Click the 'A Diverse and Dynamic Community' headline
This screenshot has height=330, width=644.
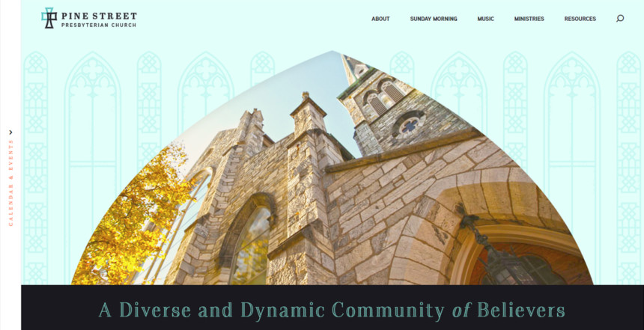pos(332,310)
